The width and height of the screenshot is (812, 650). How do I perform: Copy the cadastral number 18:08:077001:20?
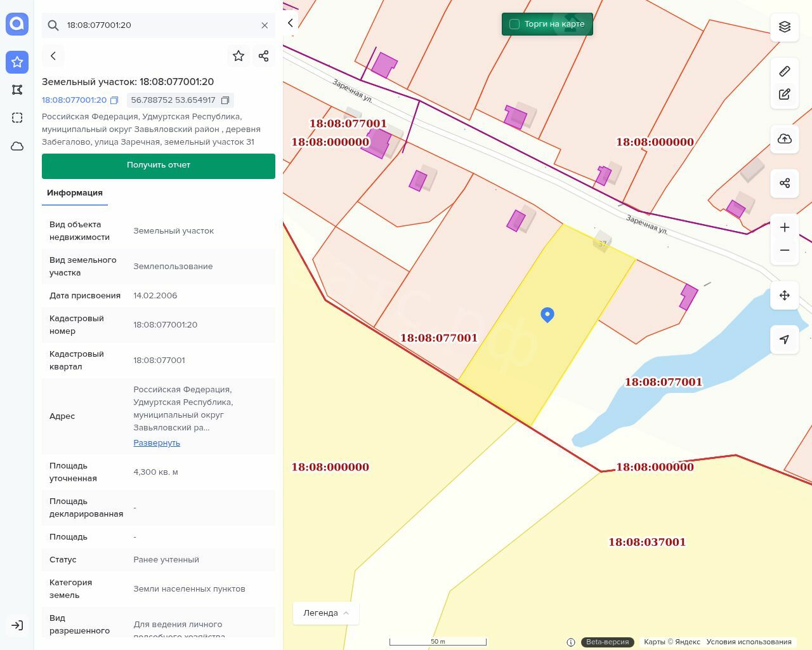(x=114, y=100)
